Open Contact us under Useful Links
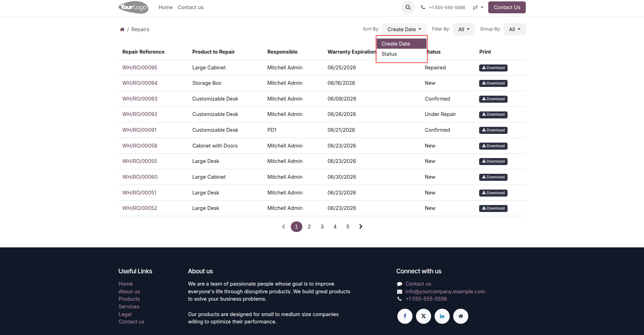The image size is (644, 335). (x=131, y=322)
